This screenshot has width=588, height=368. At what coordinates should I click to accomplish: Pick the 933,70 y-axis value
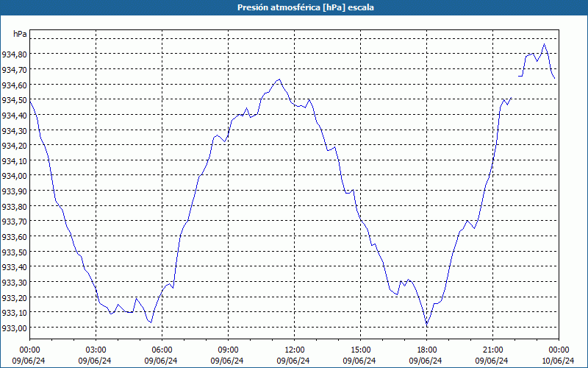[x=14, y=222]
